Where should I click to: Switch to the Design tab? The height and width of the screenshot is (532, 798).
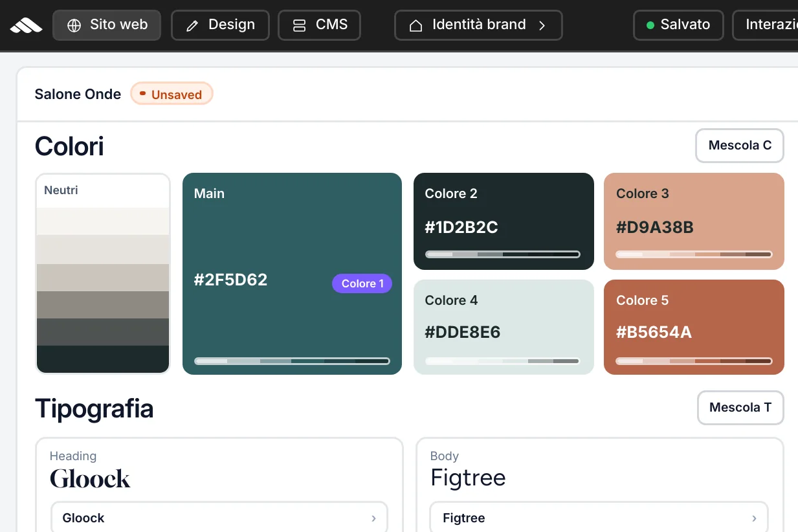coord(220,25)
